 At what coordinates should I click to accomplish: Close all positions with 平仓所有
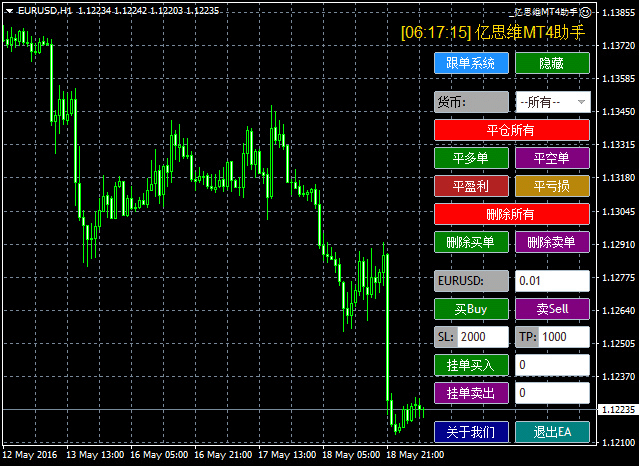[512, 130]
